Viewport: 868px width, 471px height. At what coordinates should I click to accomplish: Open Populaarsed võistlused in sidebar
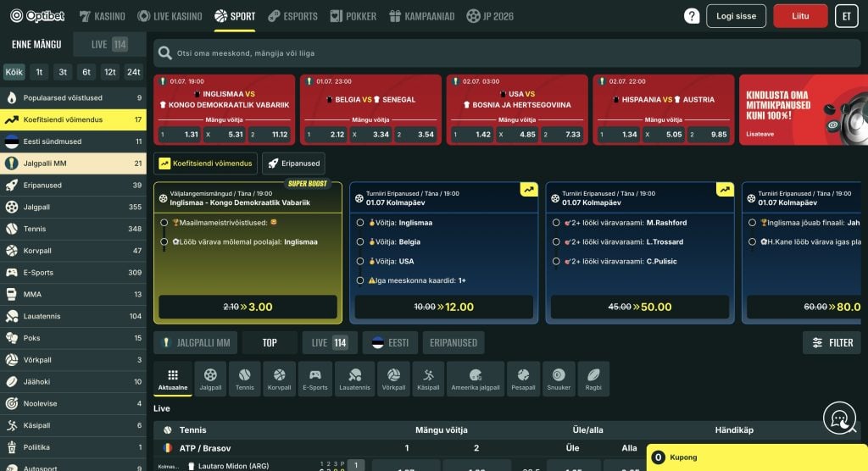click(73, 98)
